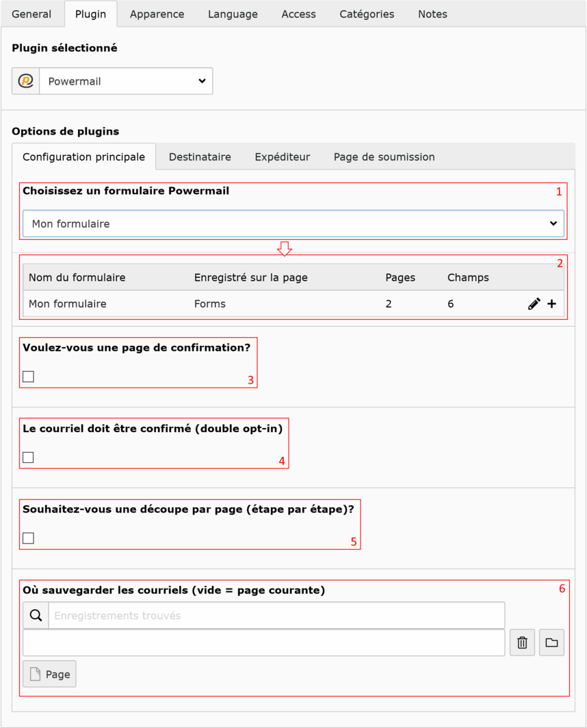This screenshot has width=587, height=728.
Task: Open the Catégories tab
Action: tap(367, 14)
